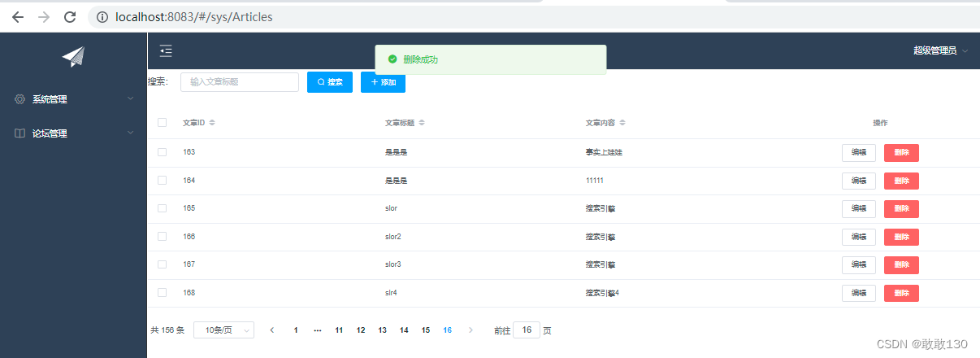The height and width of the screenshot is (358, 980).
Task: Click the green success check icon
Action: (392, 59)
